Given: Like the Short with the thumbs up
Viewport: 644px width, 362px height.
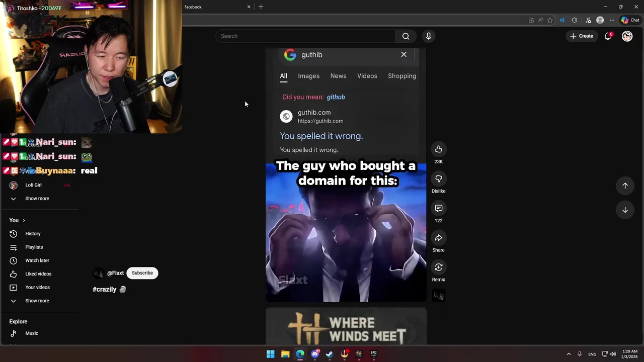Looking at the screenshot, I should click(x=439, y=149).
